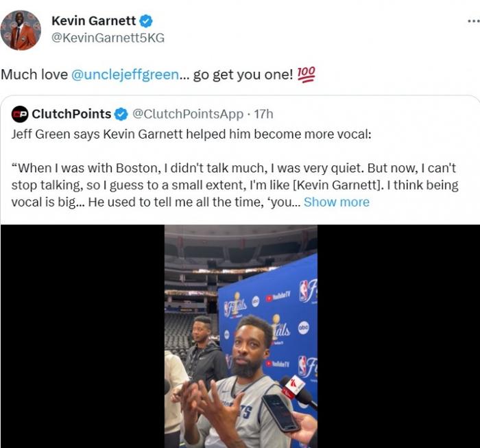Screen dimensions: 480x448
Task: Click the ClutchPoints CP logo avatar
Action: 20,114
